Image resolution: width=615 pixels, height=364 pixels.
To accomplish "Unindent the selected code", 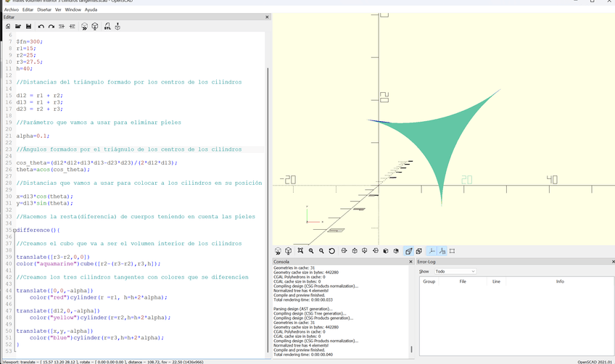I will (62, 27).
